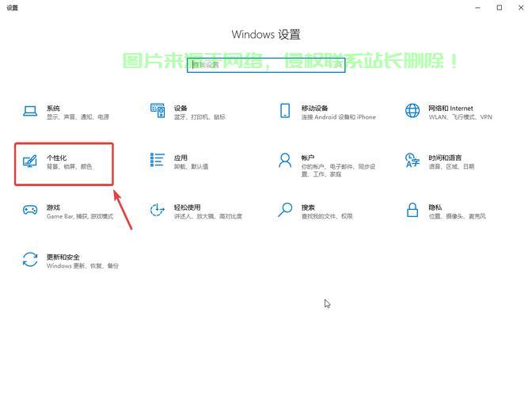The image size is (532, 396).
Task: Select the 搜索 category title
Action: (x=308, y=208)
